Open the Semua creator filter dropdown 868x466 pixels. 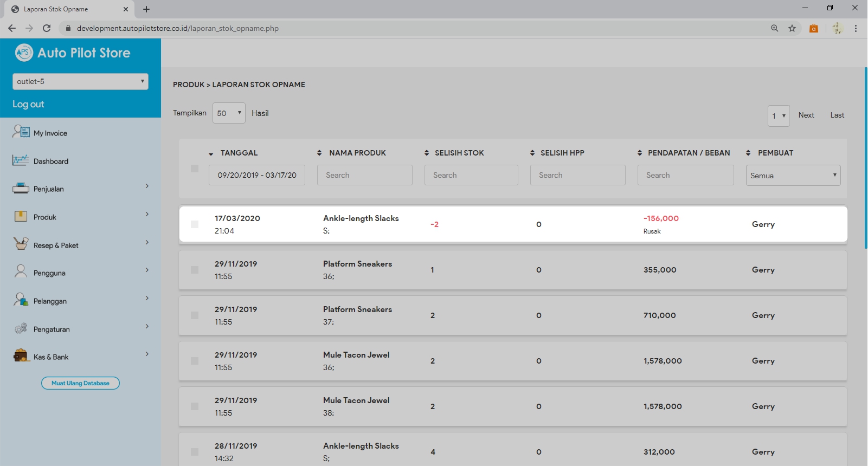pos(793,176)
